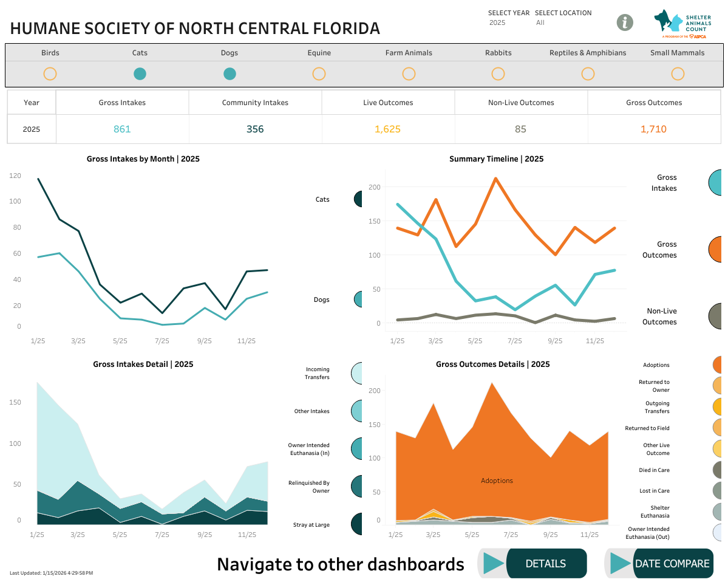This screenshot has width=728, height=585.
Task: Select the Small Mammals species circle
Action: (678, 74)
